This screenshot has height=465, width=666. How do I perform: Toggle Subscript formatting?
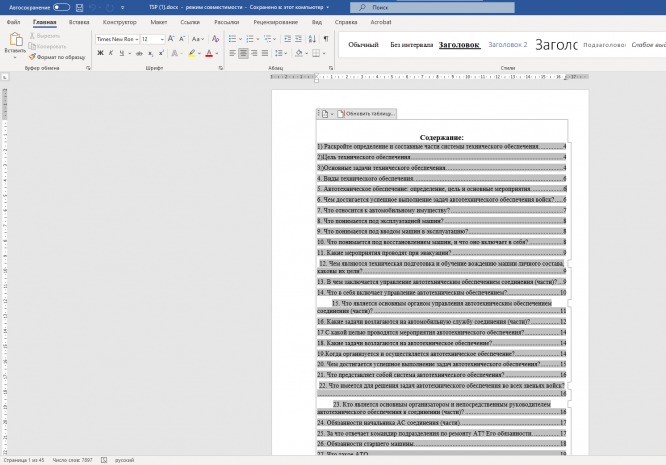[x=150, y=54]
